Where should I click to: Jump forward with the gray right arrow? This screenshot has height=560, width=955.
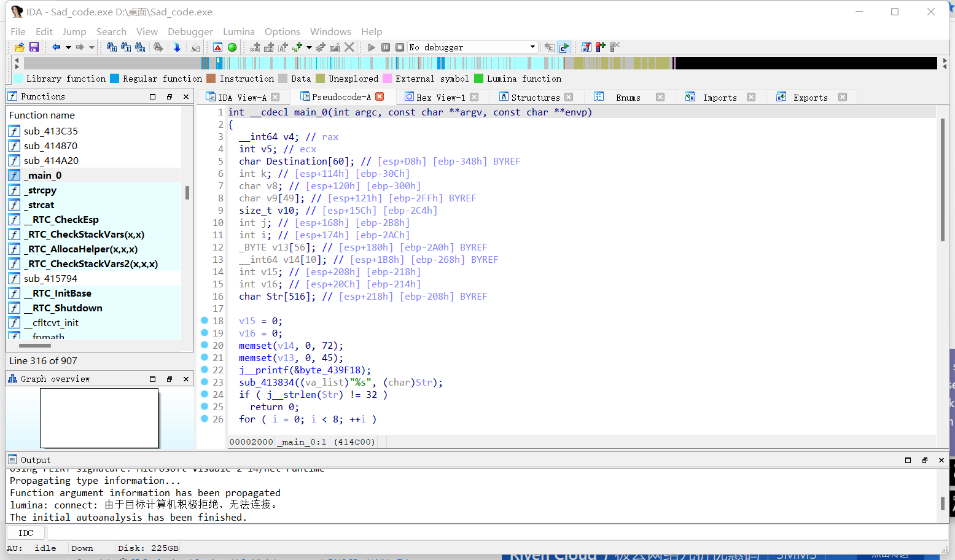(80, 47)
